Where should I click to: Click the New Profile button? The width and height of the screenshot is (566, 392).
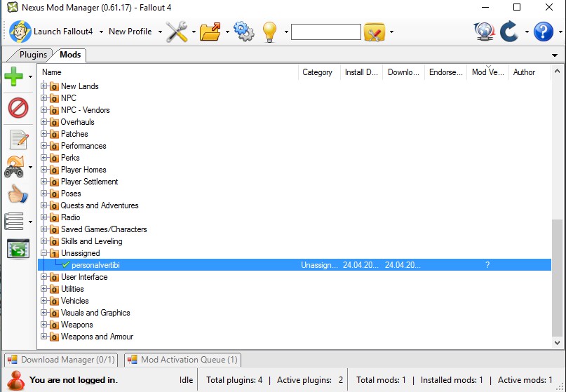(x=130, y=32)
